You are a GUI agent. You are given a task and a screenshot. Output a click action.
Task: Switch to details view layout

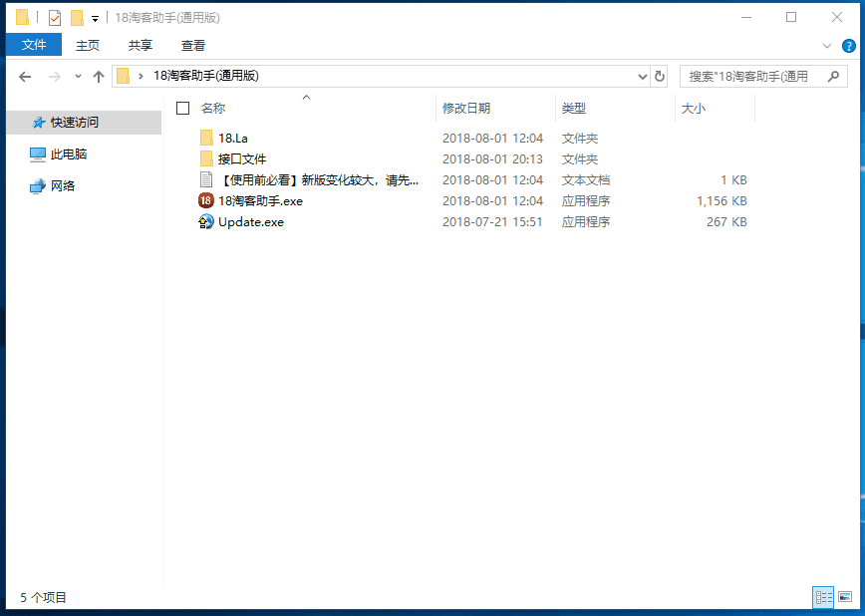tap(823, 597)
